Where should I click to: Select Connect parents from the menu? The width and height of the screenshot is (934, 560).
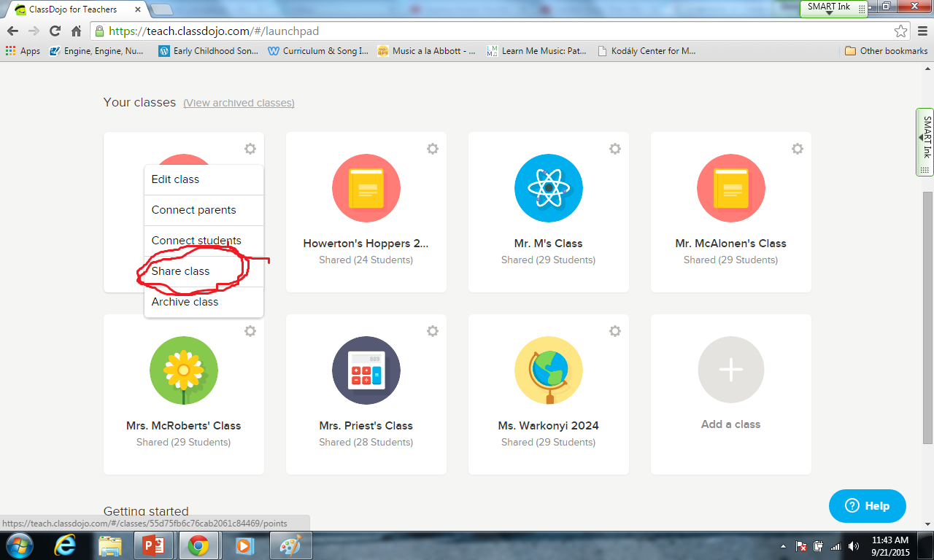coord(204,210)
